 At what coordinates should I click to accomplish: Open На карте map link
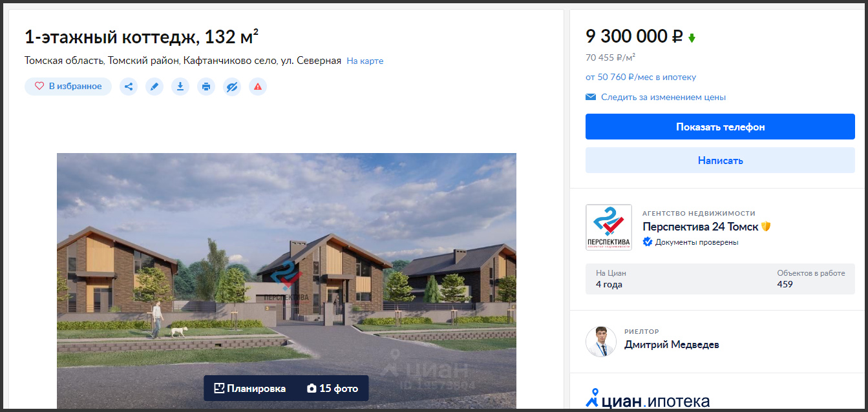[x=365, y=61]
